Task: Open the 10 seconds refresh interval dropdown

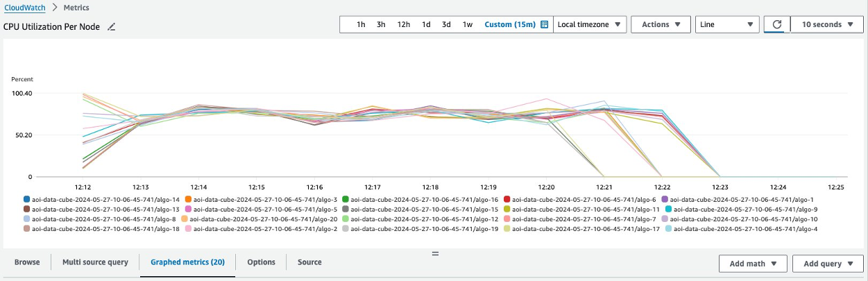Action: click(x=826, y=24)
